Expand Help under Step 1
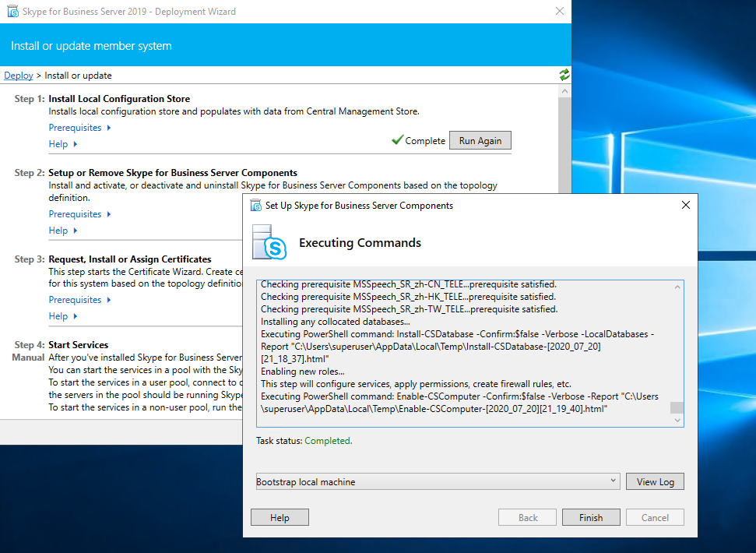756x553 pixels. [x=63, y=144]
